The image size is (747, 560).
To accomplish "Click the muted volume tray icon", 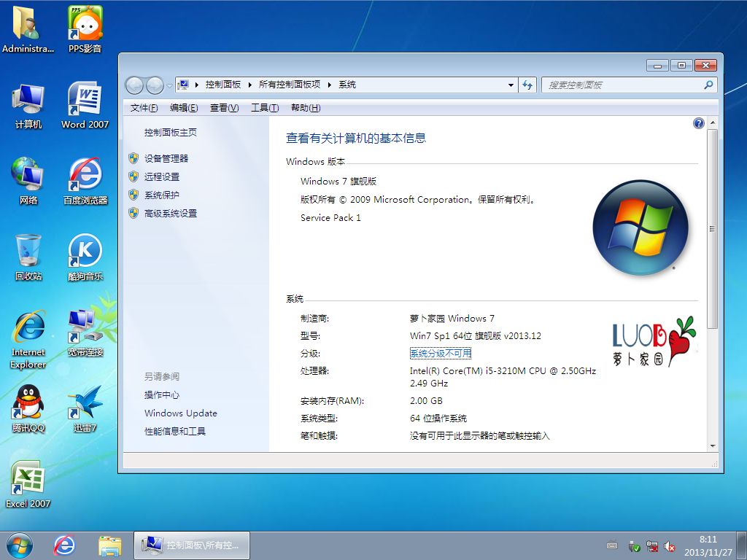I will point(670,546).
